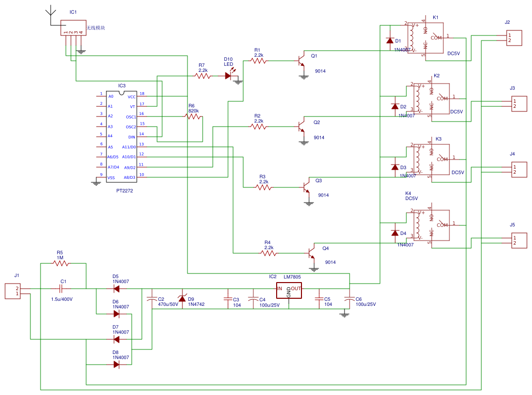Click the 100u/25V label under C6
Screen dimensions: 532x395
(366, 304)
